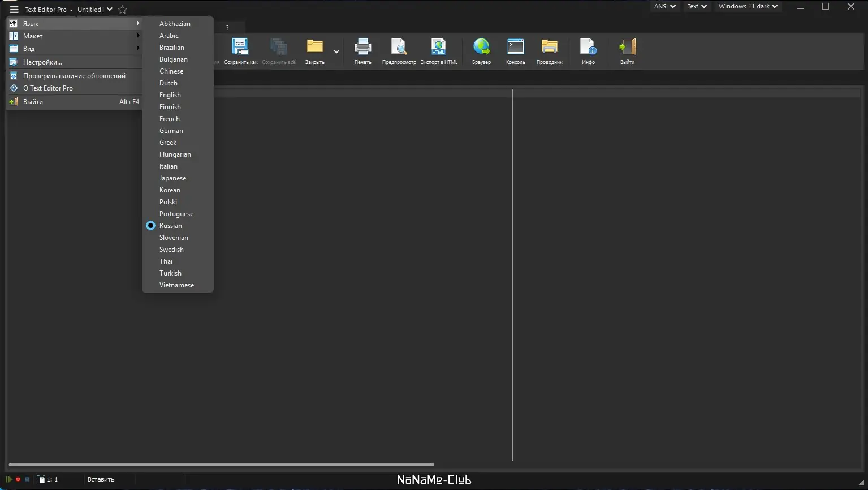
Task: Click the favorite star icon
Action: (x=122, y=10)
